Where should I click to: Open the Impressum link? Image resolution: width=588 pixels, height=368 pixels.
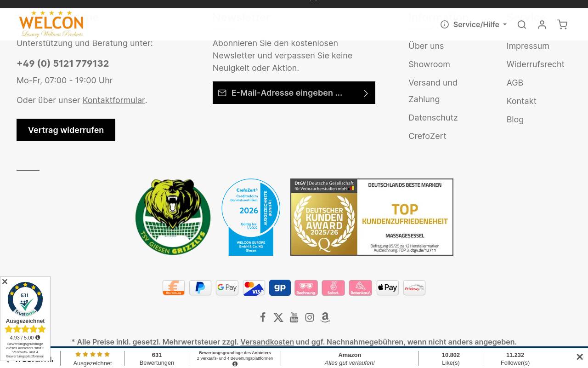point(528,46)
